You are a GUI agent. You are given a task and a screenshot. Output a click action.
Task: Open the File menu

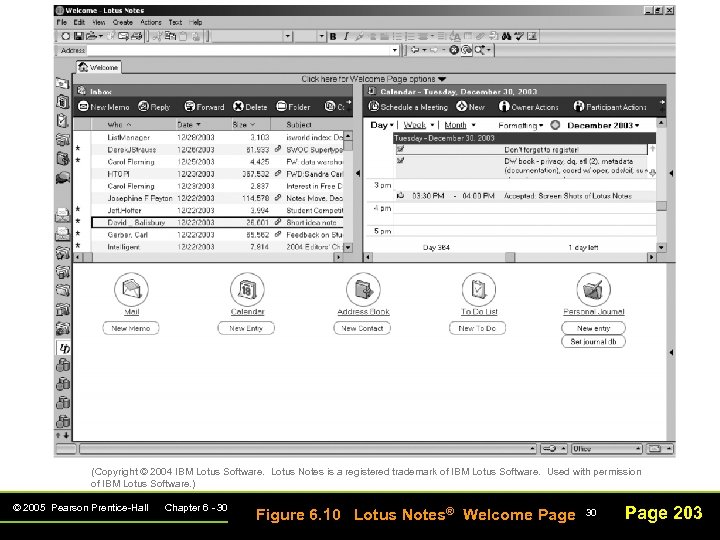(62, 22)
